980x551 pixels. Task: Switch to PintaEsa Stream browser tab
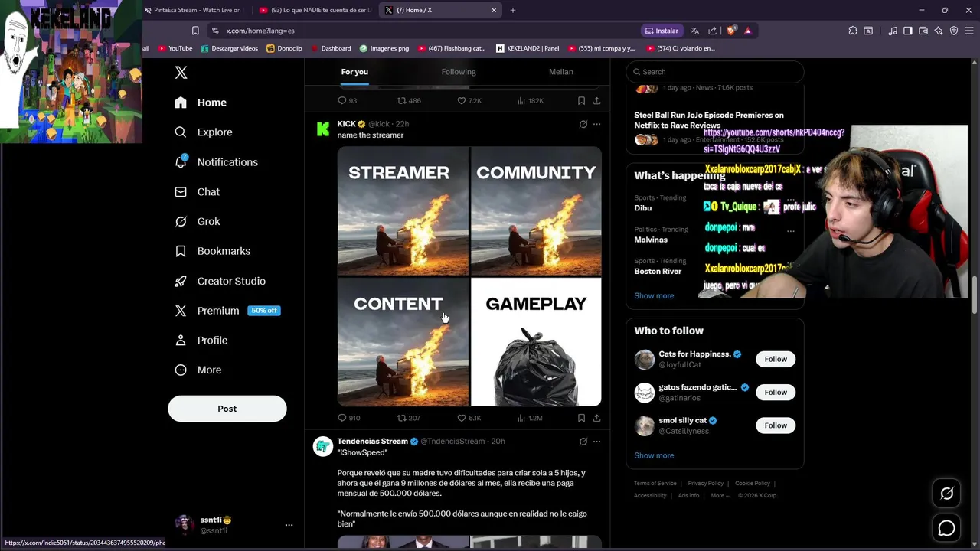click(x=193, y=10)
